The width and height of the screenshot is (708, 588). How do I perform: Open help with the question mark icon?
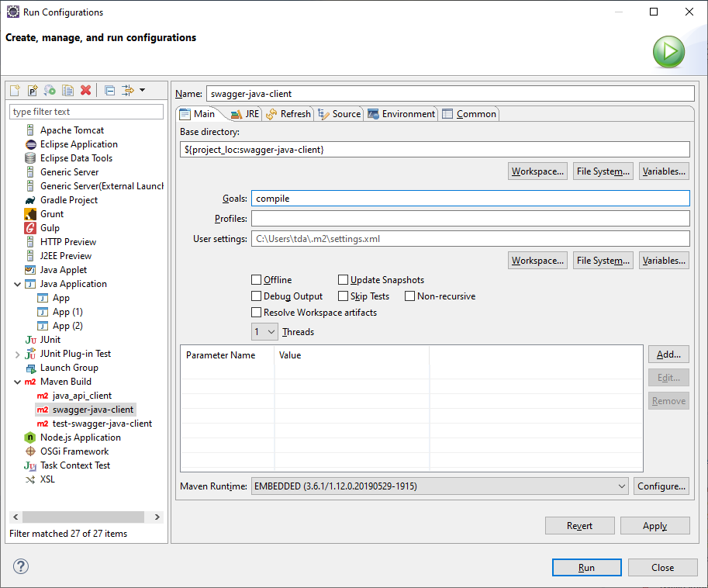pyautogui.click(x=21, y=566)
